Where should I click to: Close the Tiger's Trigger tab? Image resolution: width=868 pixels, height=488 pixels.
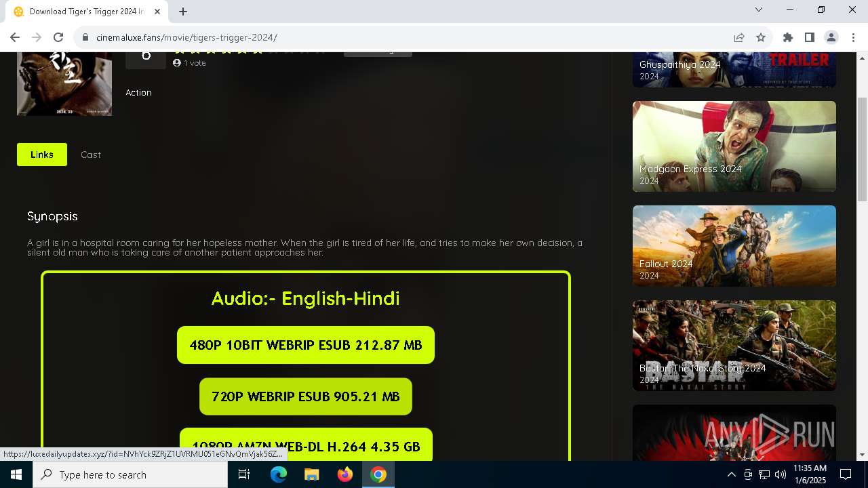point(157,12)
